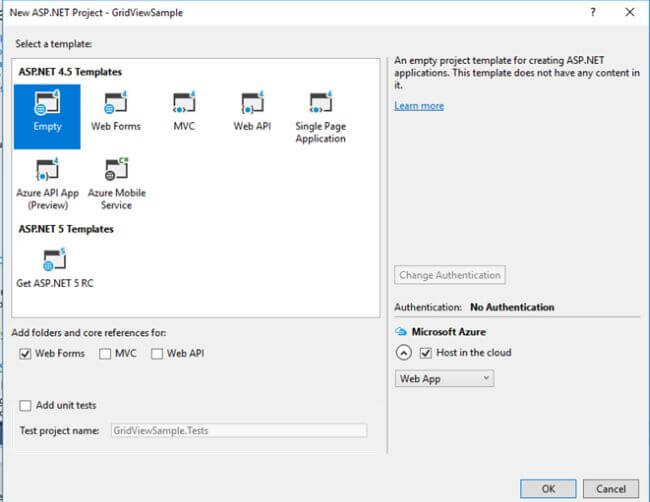This screenshot has width=650, height=502.
Task: Toggle the Host in the cloud checkbox
Action: pos(427,353)
